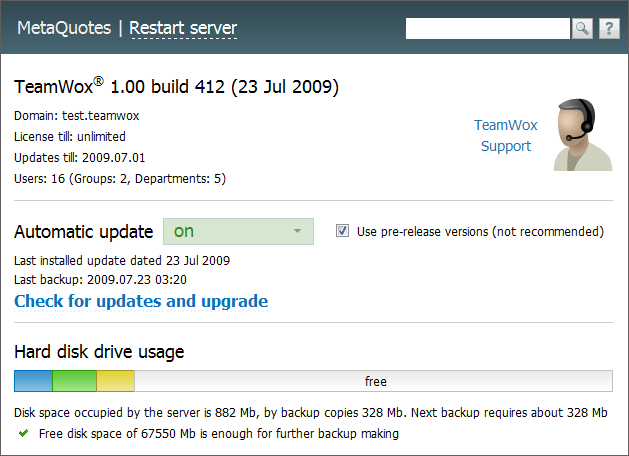Click the yellow segment of disk usage bar

click(x=116, y=381)
